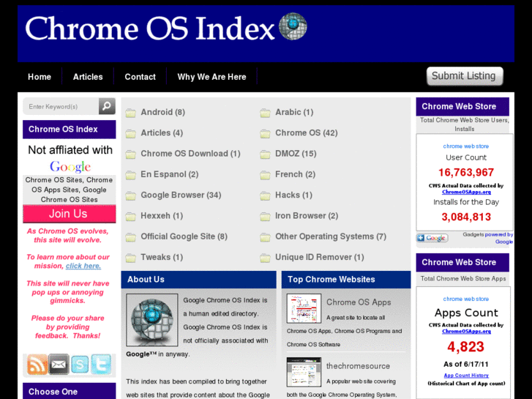532x399 pixels.
Task: Click the search magnifier icon
Action: 107,106
